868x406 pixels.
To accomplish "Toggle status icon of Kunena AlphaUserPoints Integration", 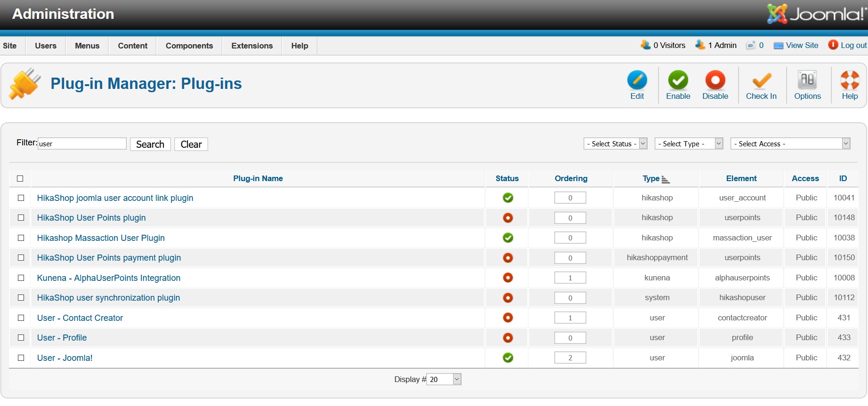I will [x=508, y=278].
